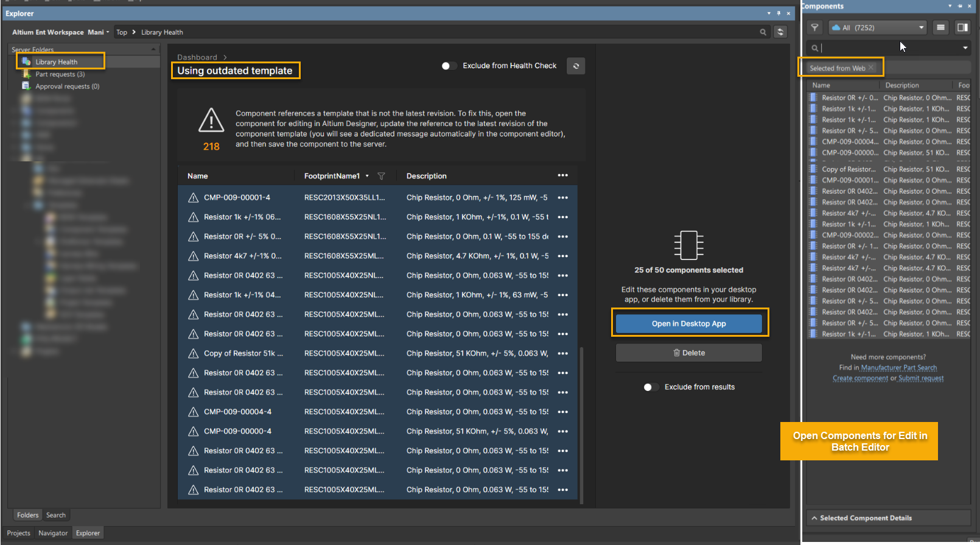
Task: Click the Part requests folder icon
Action: [26, 74]
